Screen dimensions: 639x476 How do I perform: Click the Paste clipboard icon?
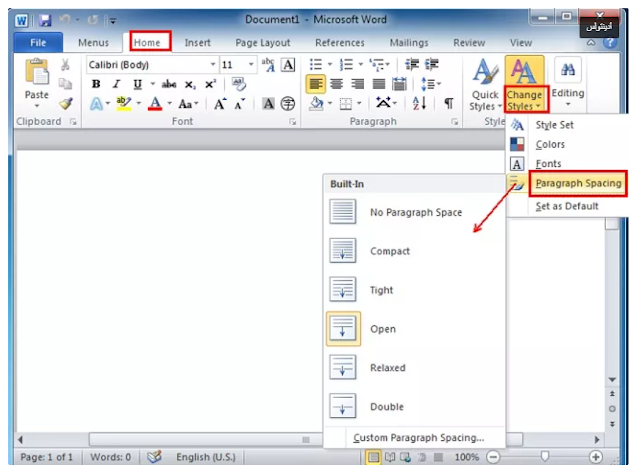coord(37,73)
